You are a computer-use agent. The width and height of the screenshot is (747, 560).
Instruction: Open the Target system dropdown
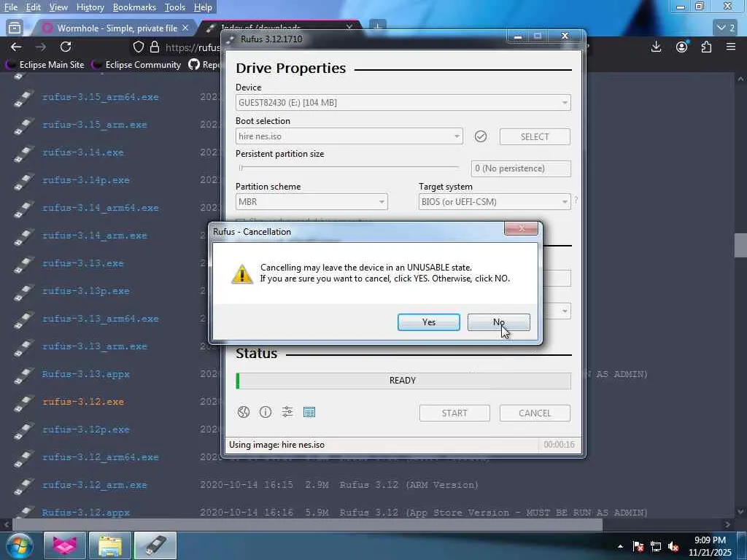[x=495, y=202]
